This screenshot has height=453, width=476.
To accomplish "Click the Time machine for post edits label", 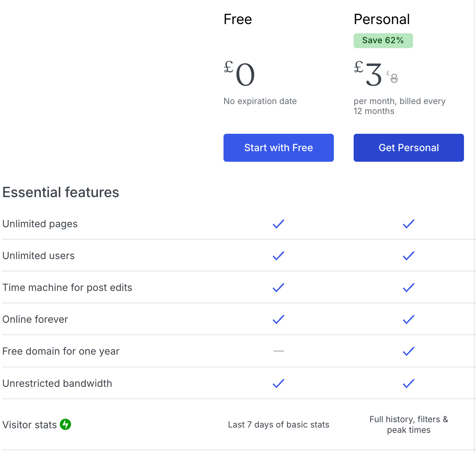I will pyautogui.click(x=67, y=287).
